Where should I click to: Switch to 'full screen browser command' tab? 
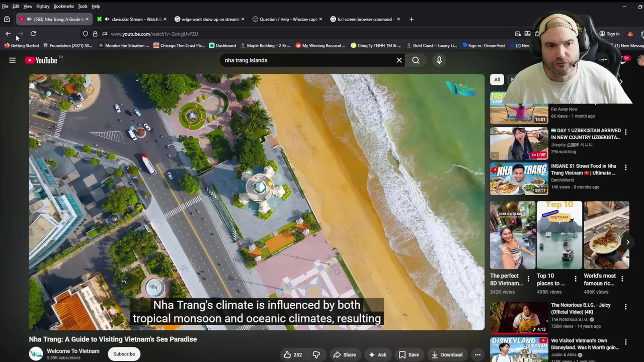click(365, 19)
